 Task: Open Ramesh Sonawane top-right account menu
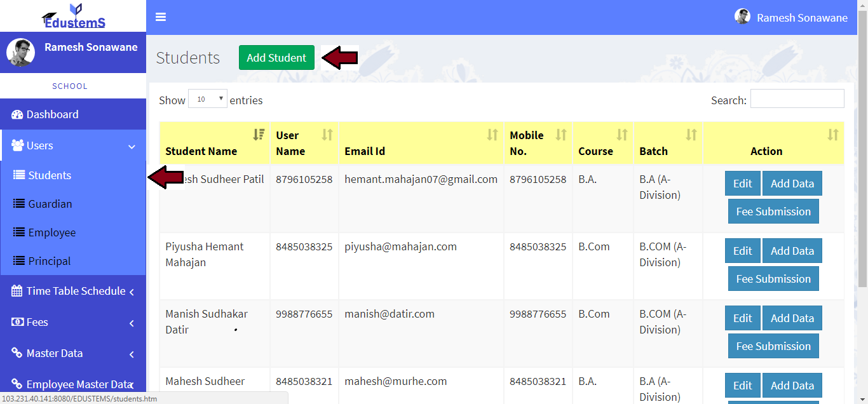point(791,17)
